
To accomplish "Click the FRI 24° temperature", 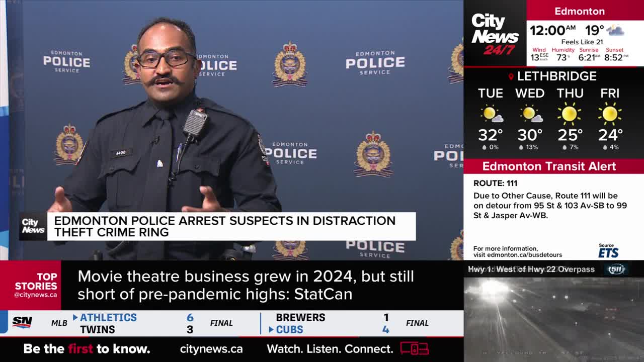I will pos(610,135).
